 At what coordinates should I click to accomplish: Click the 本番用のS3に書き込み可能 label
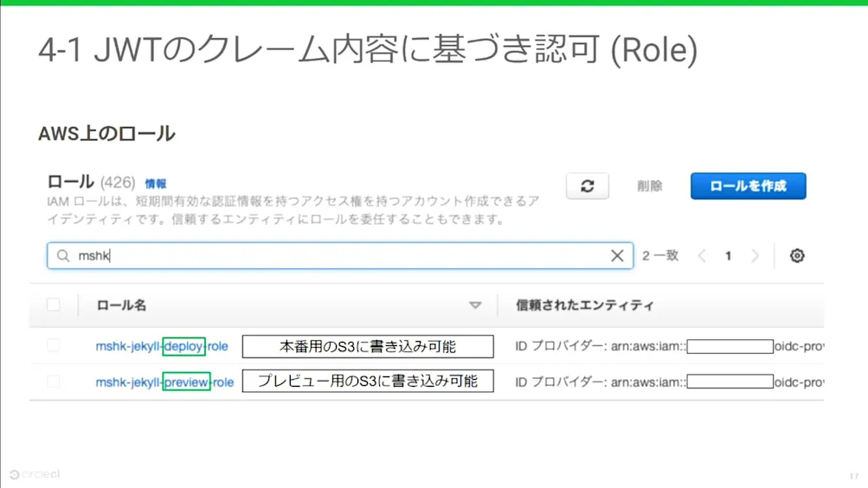coord(368,346)
